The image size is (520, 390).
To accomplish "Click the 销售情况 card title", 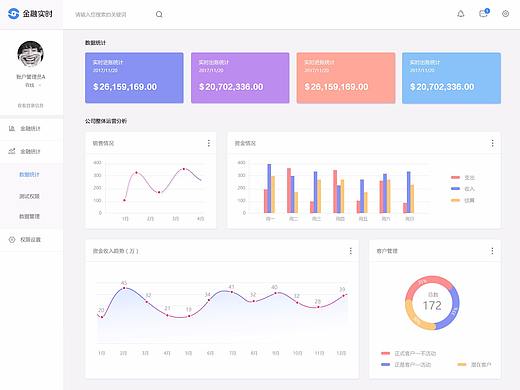I will coord(103,143).
